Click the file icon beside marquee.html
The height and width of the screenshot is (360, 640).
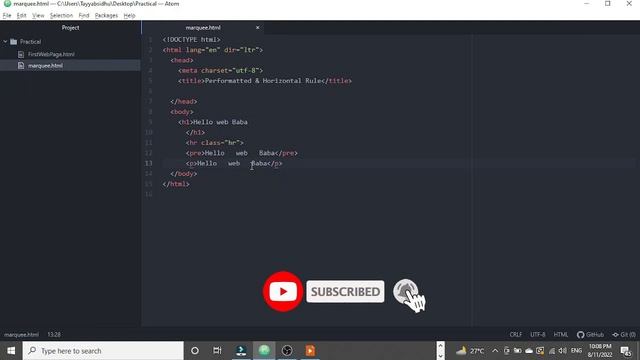coord(21,65)
